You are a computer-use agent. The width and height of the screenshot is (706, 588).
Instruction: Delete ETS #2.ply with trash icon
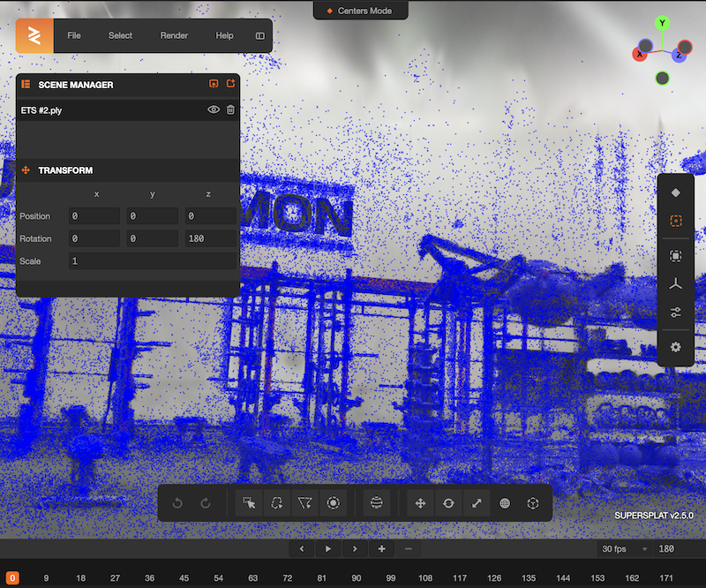tap(230, 110)
